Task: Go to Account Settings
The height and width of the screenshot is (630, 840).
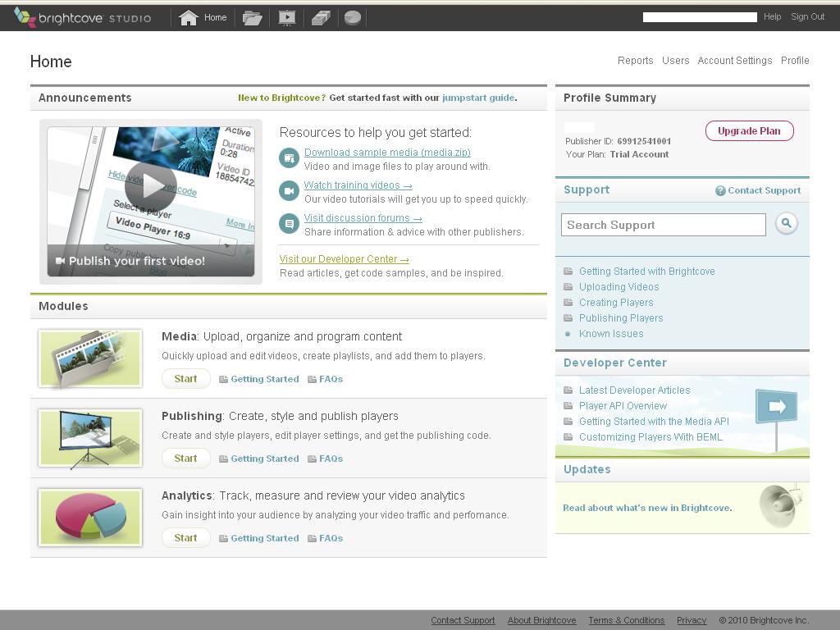Action: click(734, 61)
